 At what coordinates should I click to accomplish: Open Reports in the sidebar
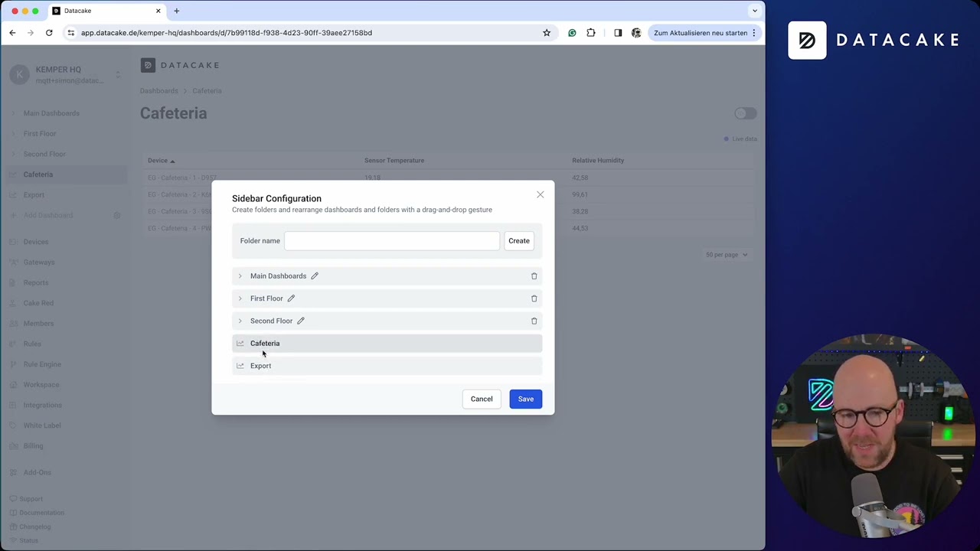pos(36,283)
